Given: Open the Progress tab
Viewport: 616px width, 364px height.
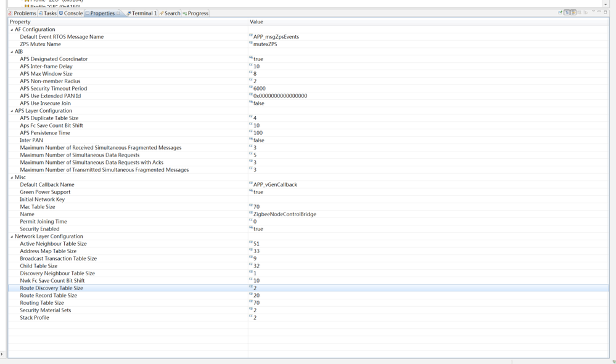Looking at the screenshot, I should 195,14.
